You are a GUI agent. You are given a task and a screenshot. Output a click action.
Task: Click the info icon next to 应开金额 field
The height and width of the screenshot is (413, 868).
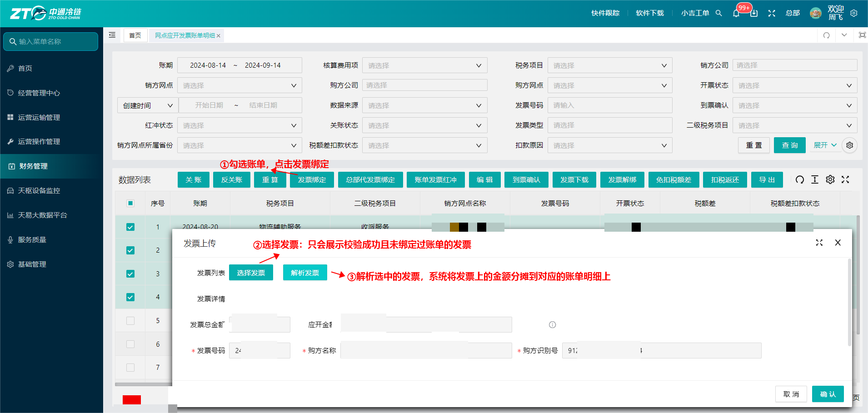[x=553, y=324]
